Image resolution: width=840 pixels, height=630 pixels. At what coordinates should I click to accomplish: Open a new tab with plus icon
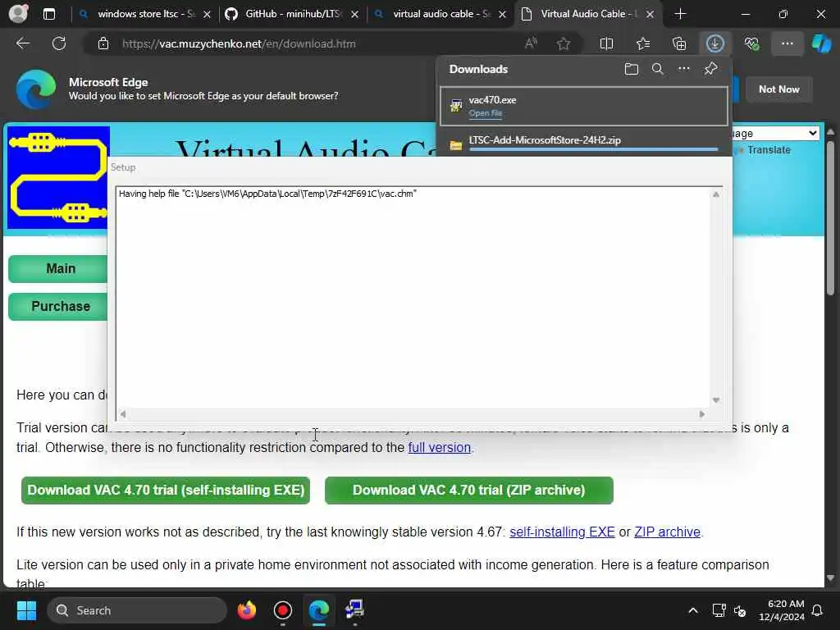pyautogui.click(x=680, y=14)
